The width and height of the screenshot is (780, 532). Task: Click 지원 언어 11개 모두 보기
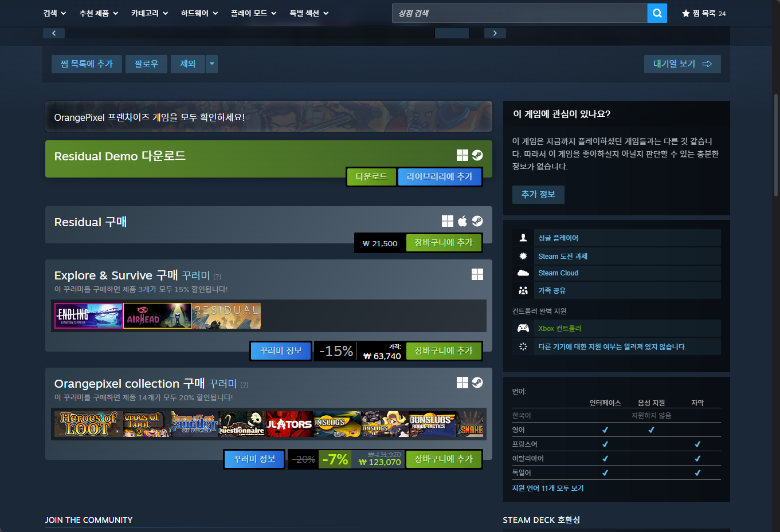[548, 488]
